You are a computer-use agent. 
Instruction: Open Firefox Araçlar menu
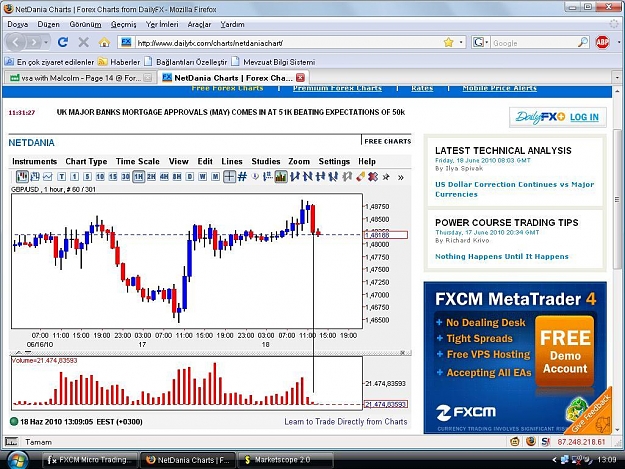coord(199,24)
